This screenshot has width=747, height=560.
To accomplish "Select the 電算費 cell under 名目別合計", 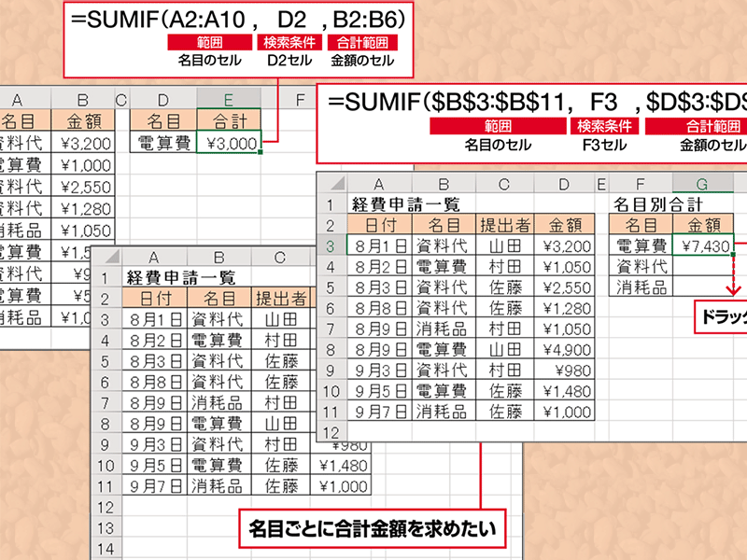I will (640, 244).
